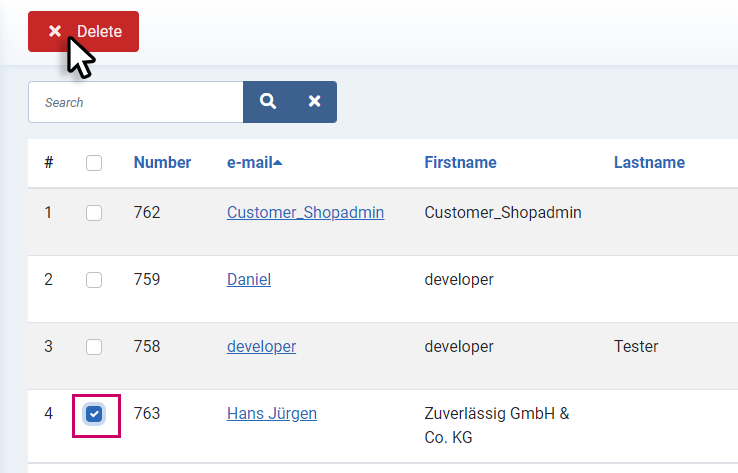Sort by the Firstname column header

tap(460, 162)
